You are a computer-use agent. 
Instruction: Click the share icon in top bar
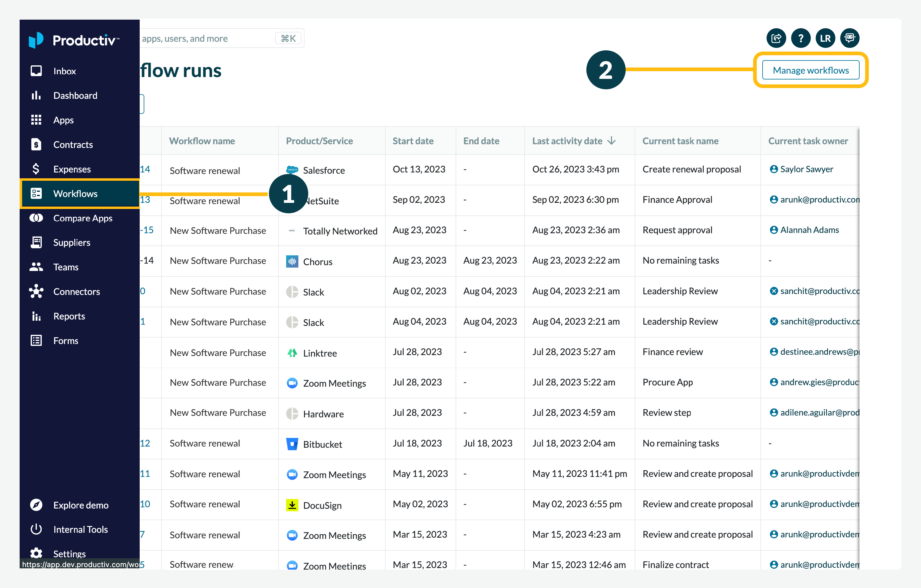776,38
